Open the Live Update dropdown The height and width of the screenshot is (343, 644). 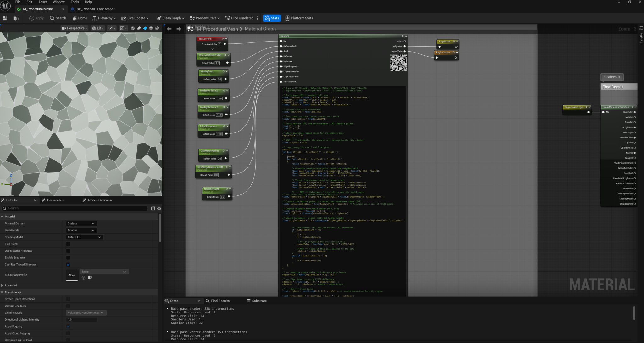(x=135, y=18)
